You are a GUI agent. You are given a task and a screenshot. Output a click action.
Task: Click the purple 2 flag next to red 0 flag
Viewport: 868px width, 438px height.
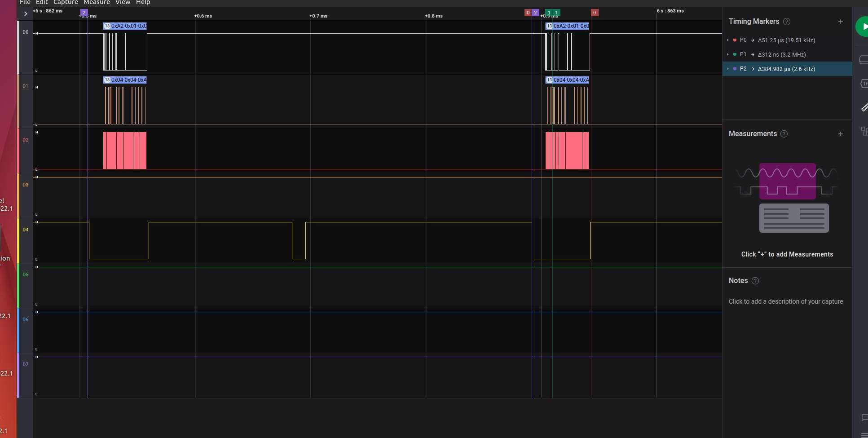coord(535,13)
